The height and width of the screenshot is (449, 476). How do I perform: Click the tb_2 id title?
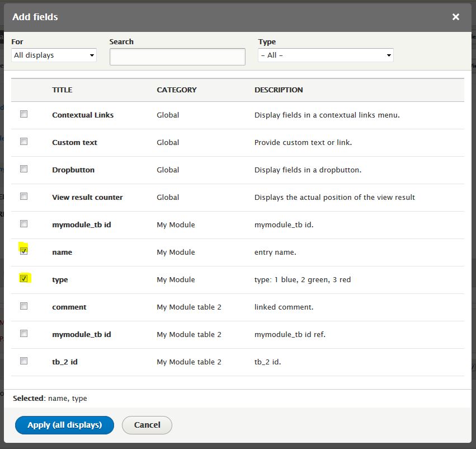pos(65,362)
